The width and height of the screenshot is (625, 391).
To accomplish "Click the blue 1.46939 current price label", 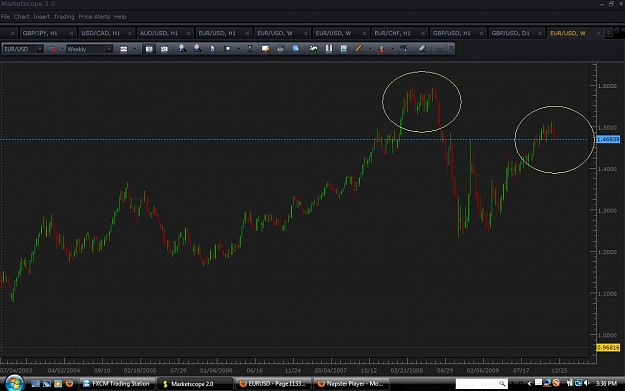I will click(x=608, y=140).
